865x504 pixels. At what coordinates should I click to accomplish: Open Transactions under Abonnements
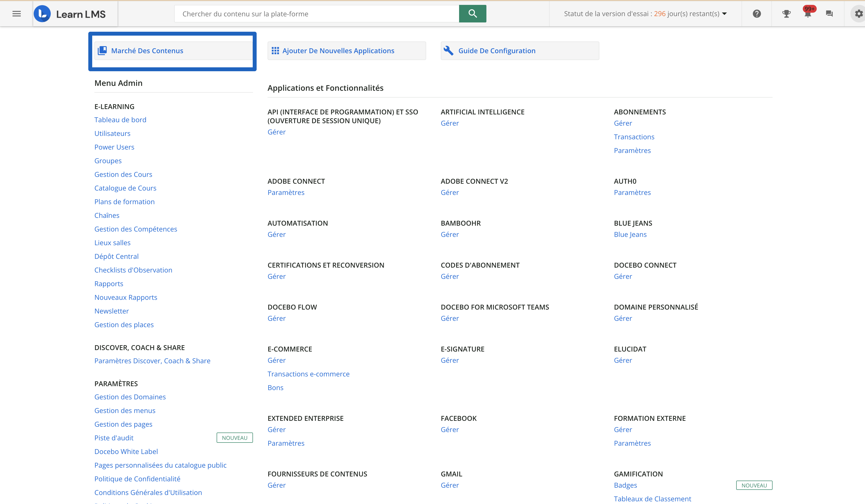point(634,137)
